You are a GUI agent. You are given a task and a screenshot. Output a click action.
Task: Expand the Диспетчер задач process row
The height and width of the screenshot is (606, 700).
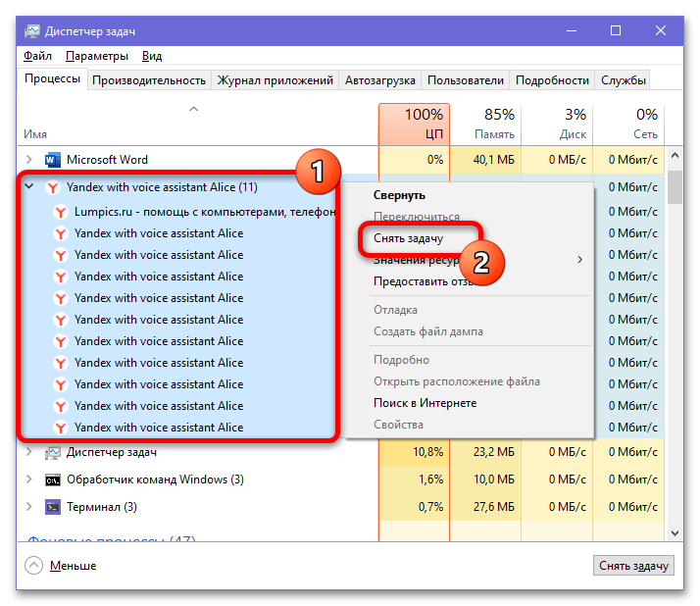(x=29, y=452)
